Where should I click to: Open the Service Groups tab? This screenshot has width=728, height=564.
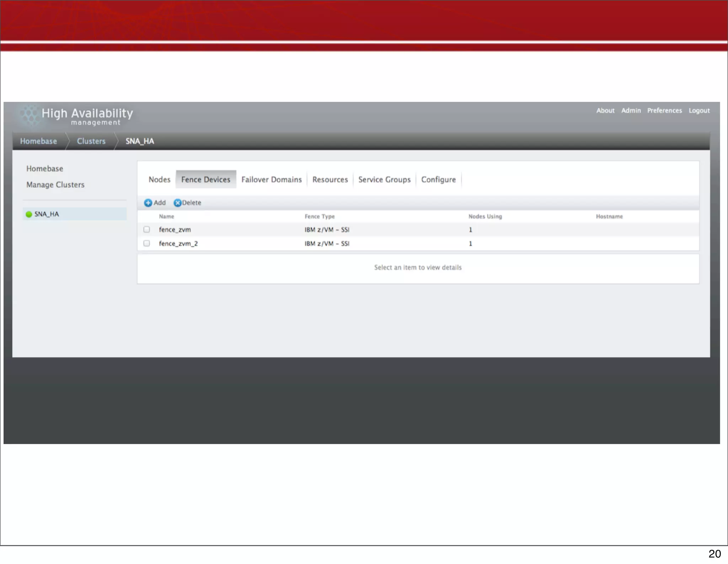pyautogui.click(x=384, y=180)
